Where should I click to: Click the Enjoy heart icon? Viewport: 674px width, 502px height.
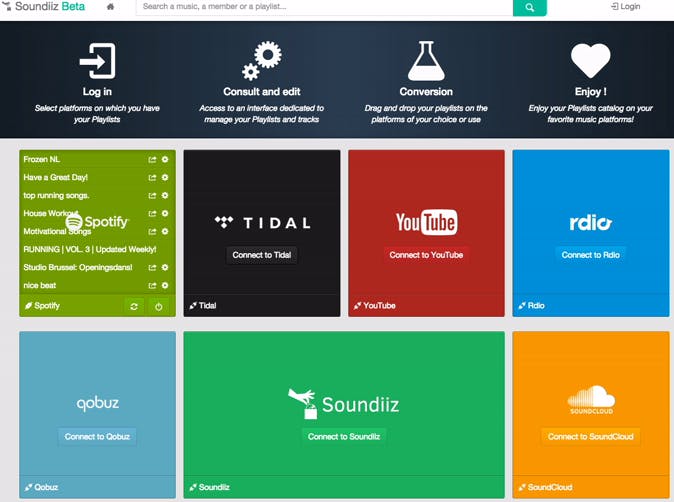tap(590, 61)
